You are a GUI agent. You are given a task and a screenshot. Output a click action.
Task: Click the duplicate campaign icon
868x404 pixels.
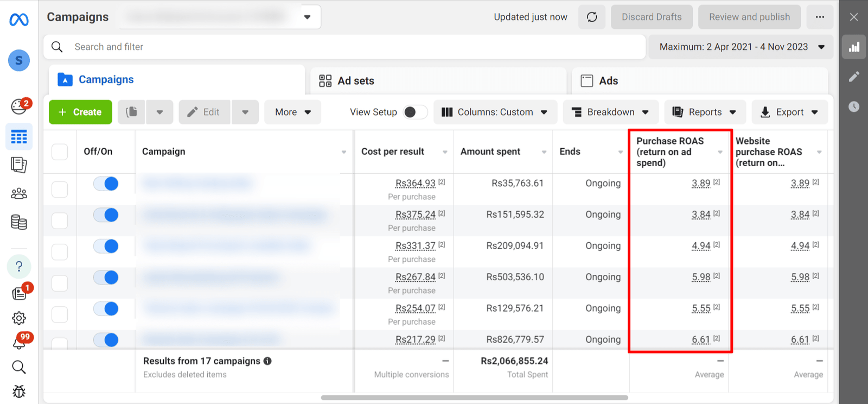pyautogui.click(x=131, y=112)
